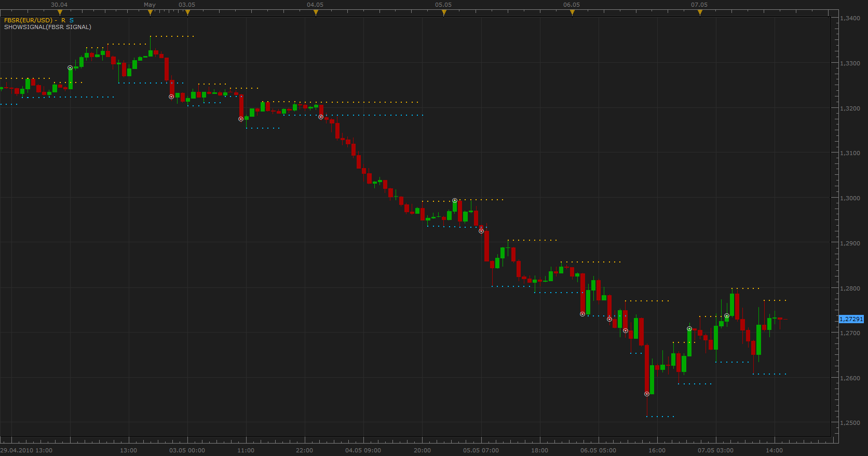Click the triangle marker under the 30.04 date
The width and height of the screenshot is (868, 456).
click(60, 12)
